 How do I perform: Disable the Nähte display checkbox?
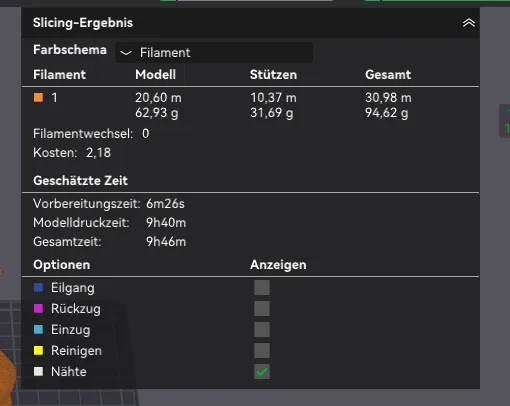tap(262, 371)
